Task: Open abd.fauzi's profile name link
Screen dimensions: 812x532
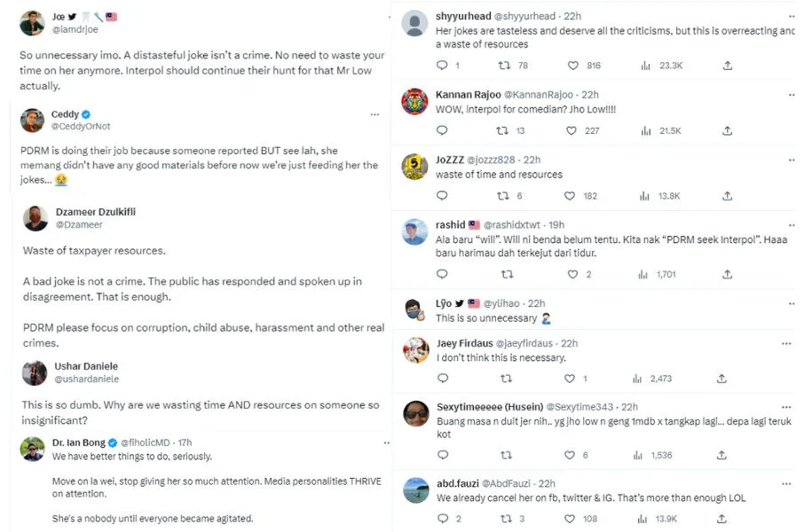Action: [x=456, y=483]
